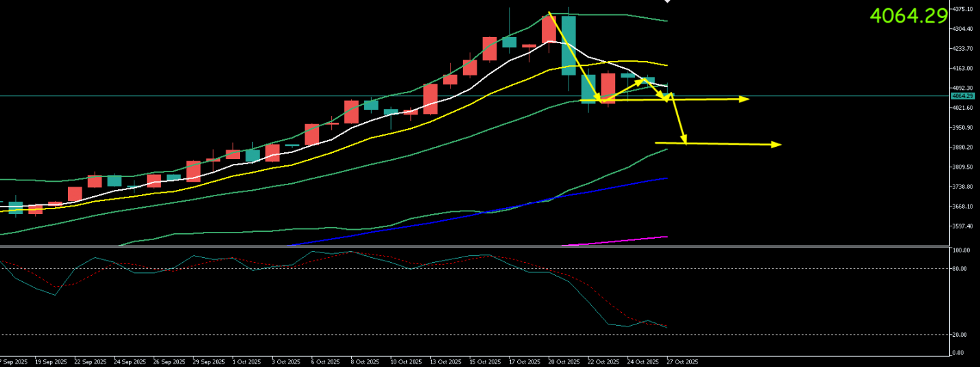Click the highlighted 4064.29 tag on price axis
Viewport: 980px width, 367px height.
(962, 96)
